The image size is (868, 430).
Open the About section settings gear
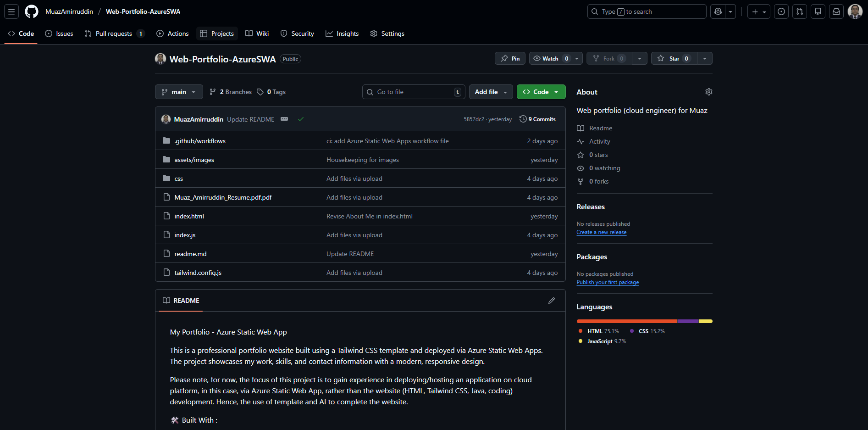coord(708,92)
